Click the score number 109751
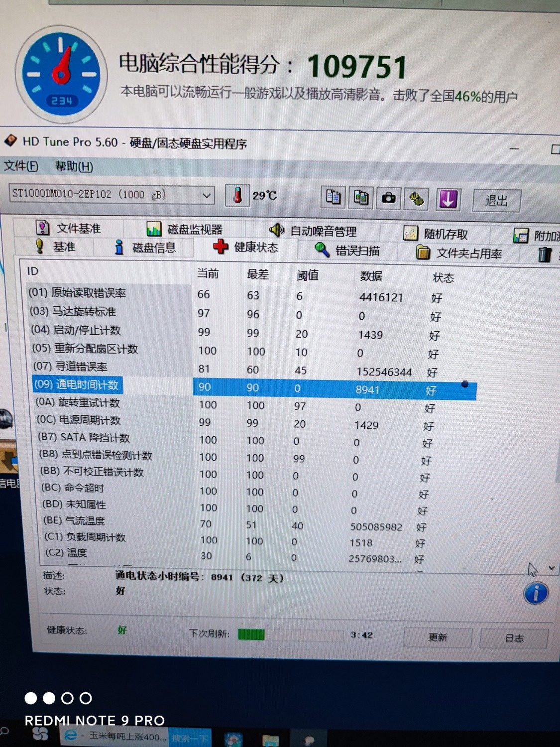Image resolution: width=560 pixels, height=747 pixels. pos(357,67)
